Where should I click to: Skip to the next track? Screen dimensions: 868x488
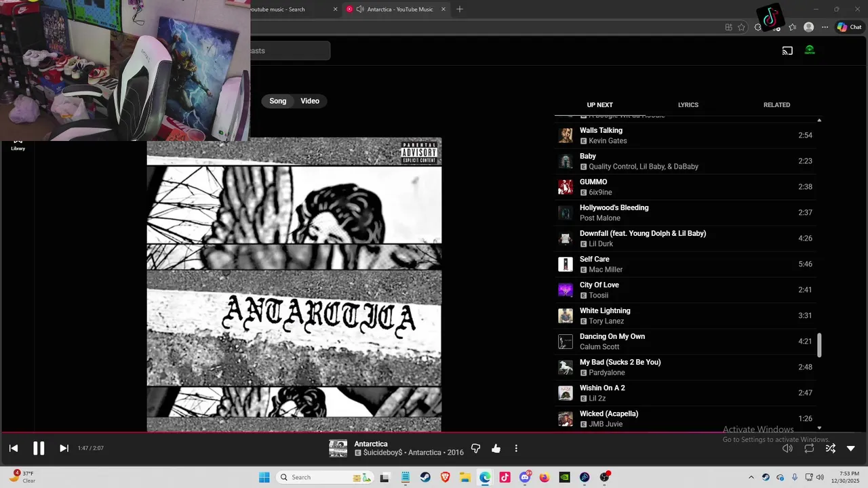(64, 448)
